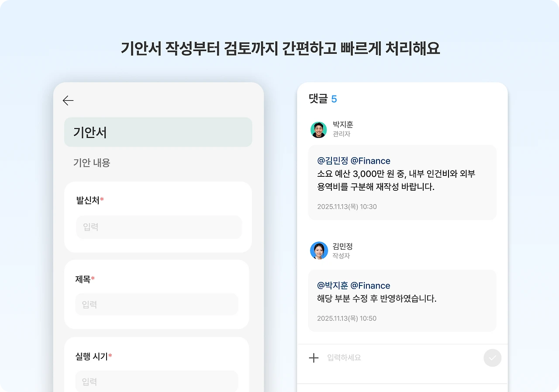Click the 김민정 user name
The width and height of the screenshot is (559, 392).
[x=343, y=247]
